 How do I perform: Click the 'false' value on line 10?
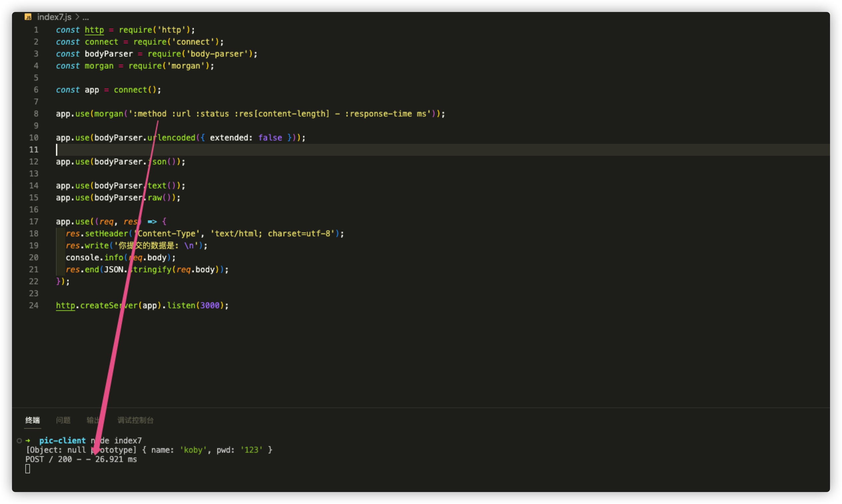click(270, 137)
